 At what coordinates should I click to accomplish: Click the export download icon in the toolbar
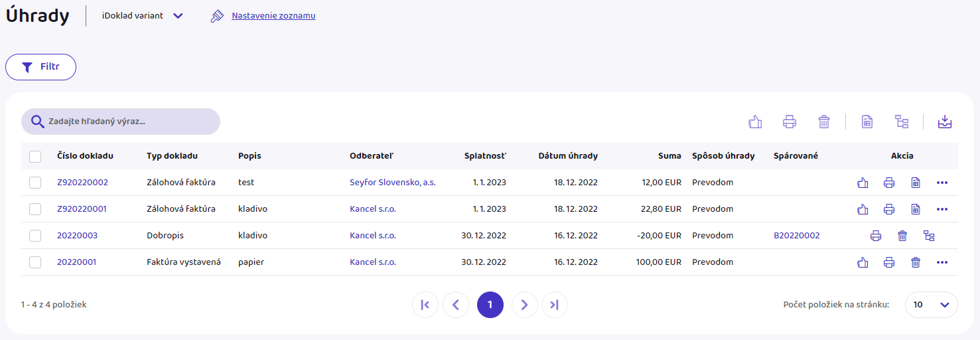coord(944,122)
